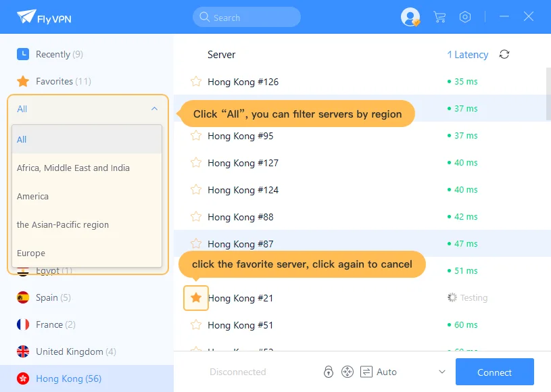The width and height of the screenshot is (551, 392).
Task: Select Europe in the region list
Action: pos(30,253)
